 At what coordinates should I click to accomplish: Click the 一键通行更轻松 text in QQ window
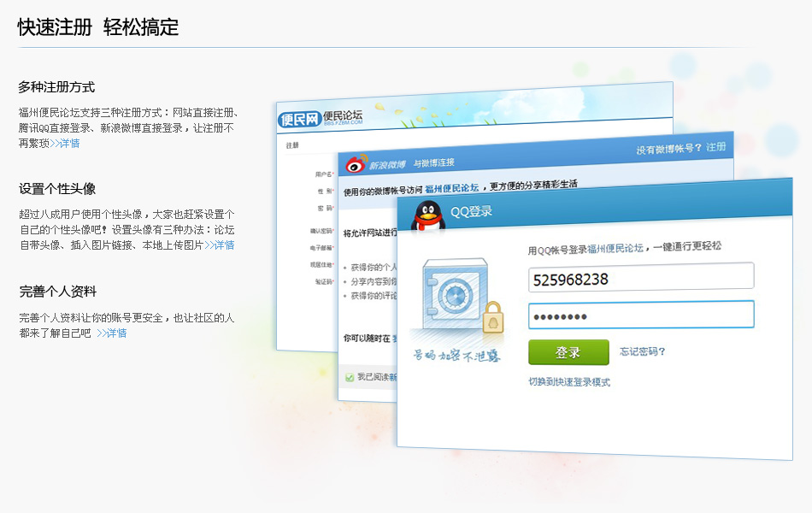click(x=687, y=246)
